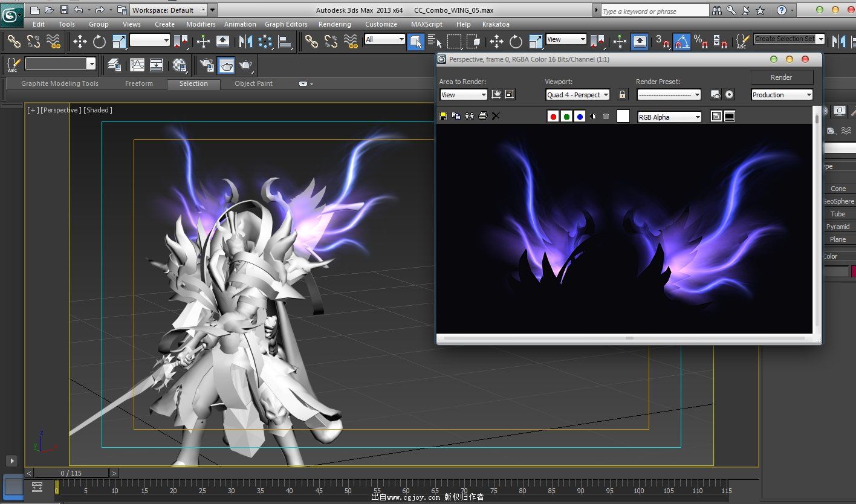The image size is (856, 504).
Task: Toggle the blue channel in render window
Action: tap(580, 117)
